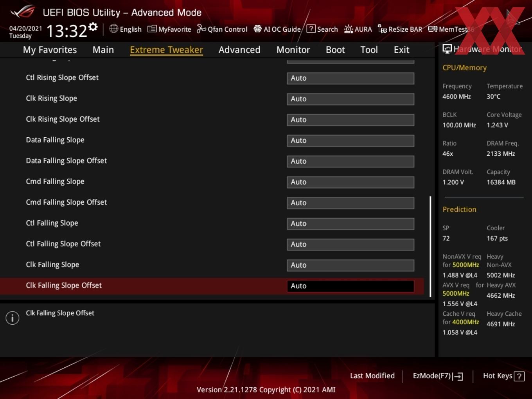Click the info icon beside the help text
This screenshot has height=399, width=532.
tap(13, 318)
